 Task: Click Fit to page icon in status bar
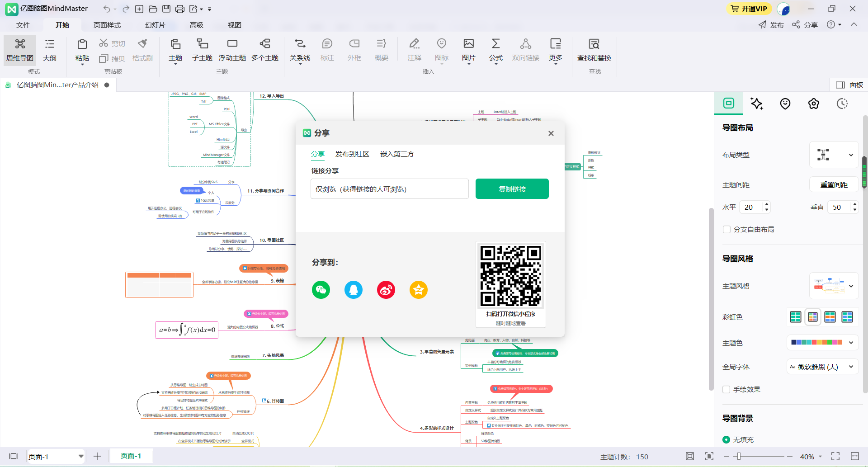690,456
